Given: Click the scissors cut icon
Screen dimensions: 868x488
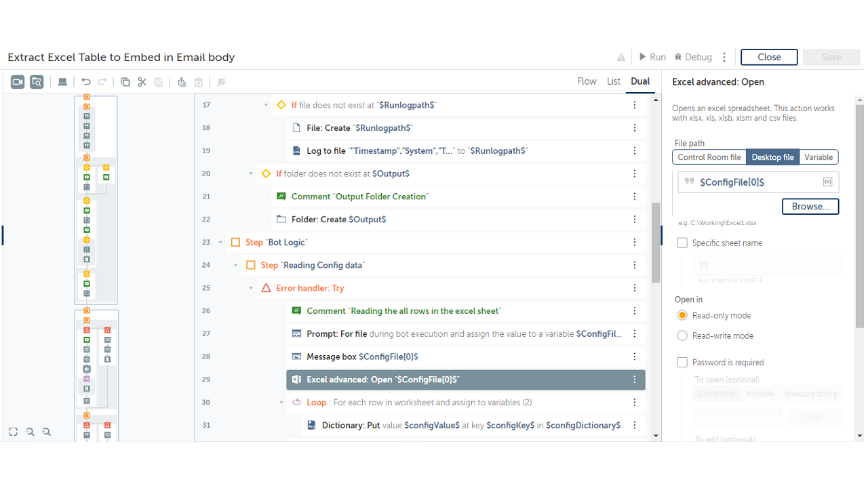Looking at the screenshot, I should coord(142,82).
